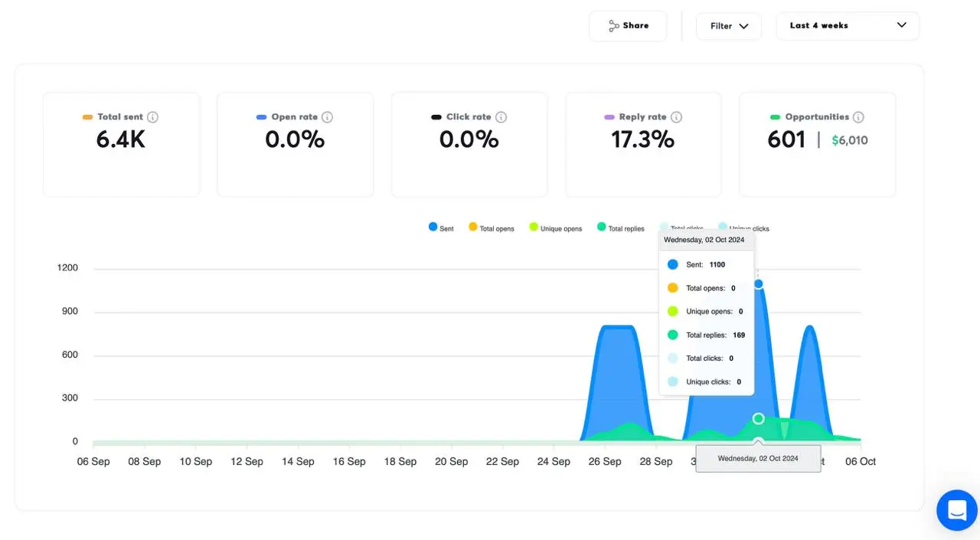Screen dimensions: 980x540
Task: Click the info icon next to Click rate
Action: click(x=501, y=117)
